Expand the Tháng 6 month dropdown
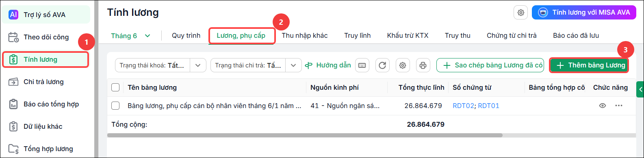This screenshot has width=644, height=158. pos(131,36)
